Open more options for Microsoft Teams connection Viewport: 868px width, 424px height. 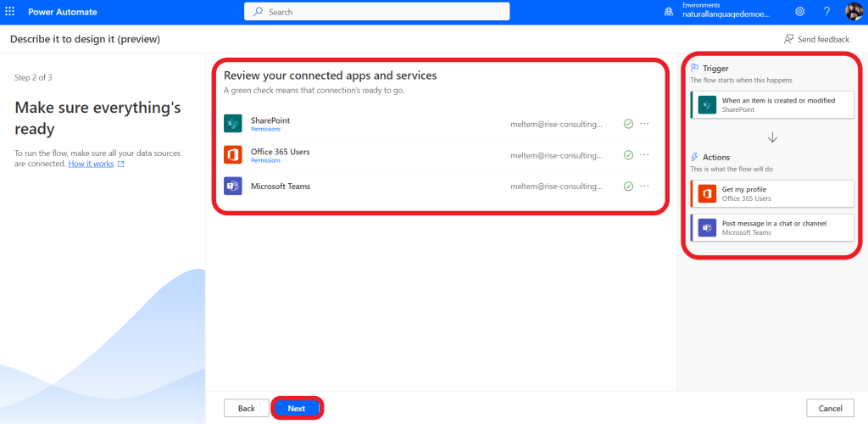[645, 187]
